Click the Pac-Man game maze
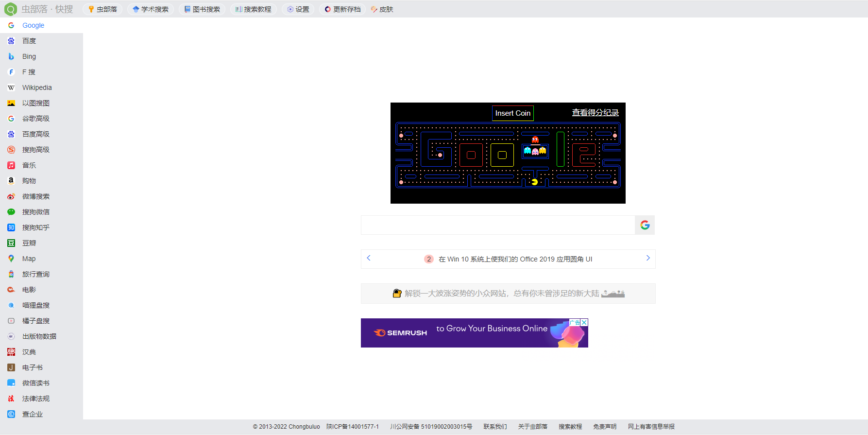The width and height of the screenshot is (868, 435). click(x=508, y=155)
